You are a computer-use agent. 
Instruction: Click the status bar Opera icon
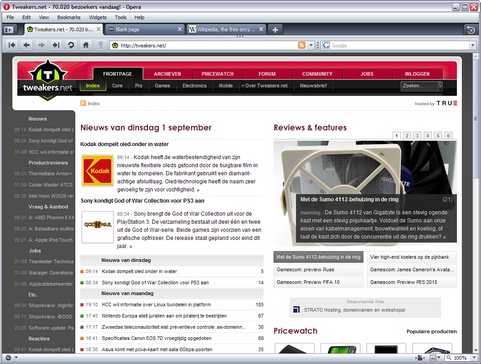[8, 358]
